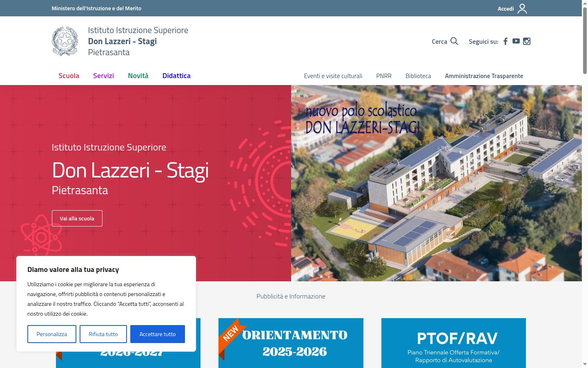Screen dimensions: 588x368
Task: Click the page vertical scrollbar thumb
Action: tap(585, 40)
